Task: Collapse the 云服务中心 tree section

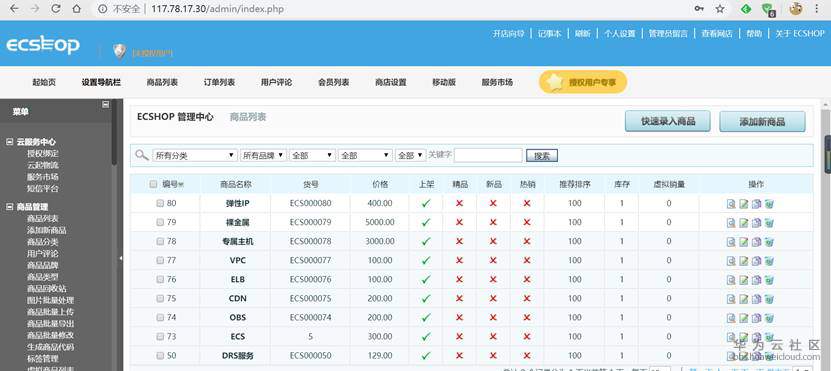Action: click(9, 142)
